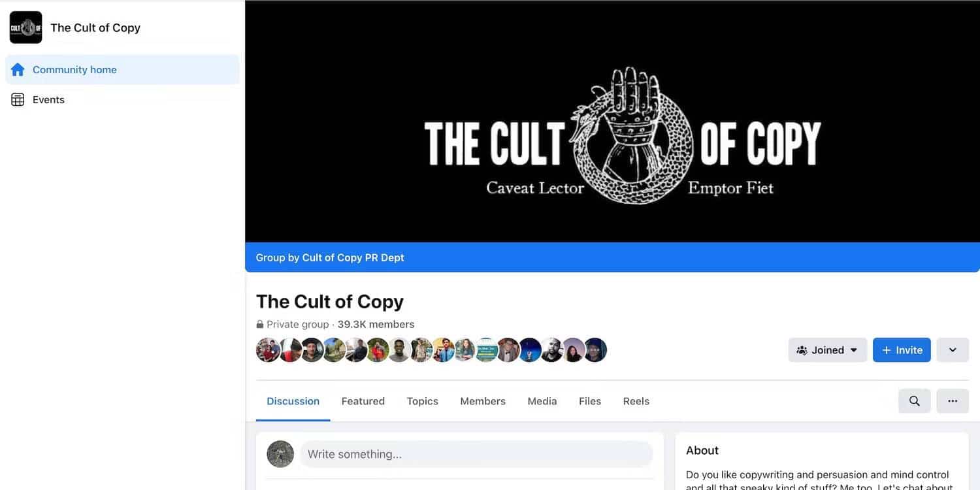Open the three-dot more options menu
The height and width of the screenshot is (490, 980).
pos(953,401)
